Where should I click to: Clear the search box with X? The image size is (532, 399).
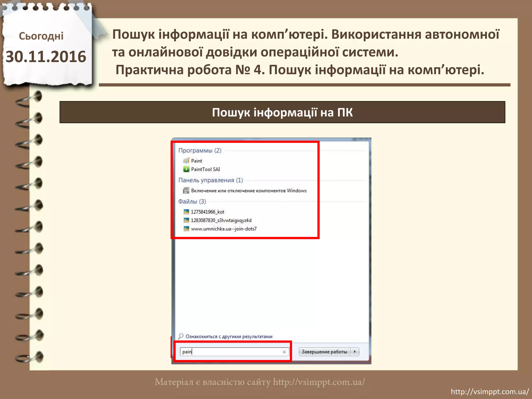284,352
